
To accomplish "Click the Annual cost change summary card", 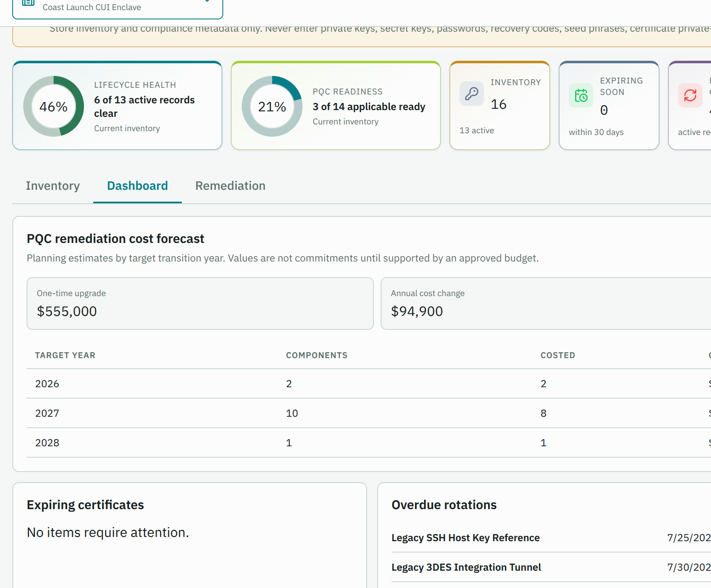I will 546,303.
